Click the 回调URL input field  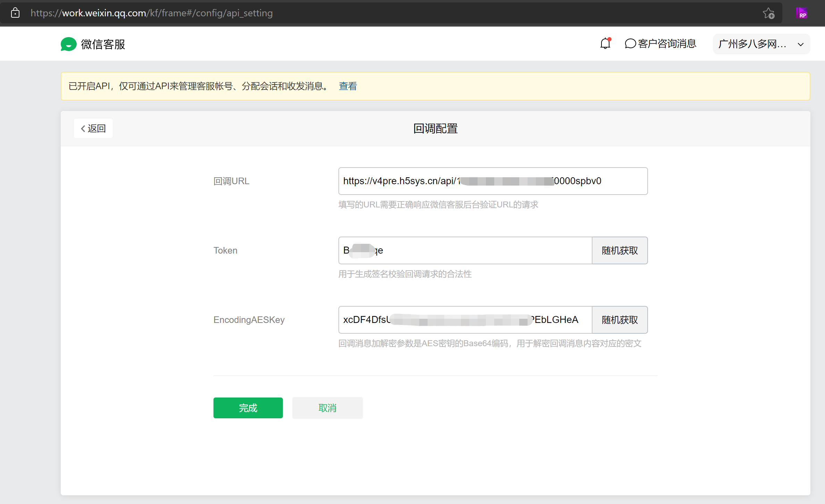(493, 181)
